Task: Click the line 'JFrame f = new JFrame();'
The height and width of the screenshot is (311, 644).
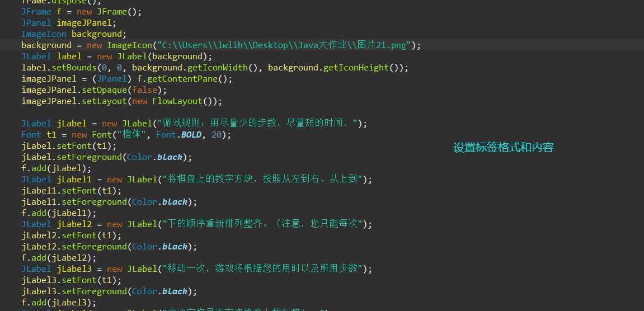Action: click(x=81, y=12)
